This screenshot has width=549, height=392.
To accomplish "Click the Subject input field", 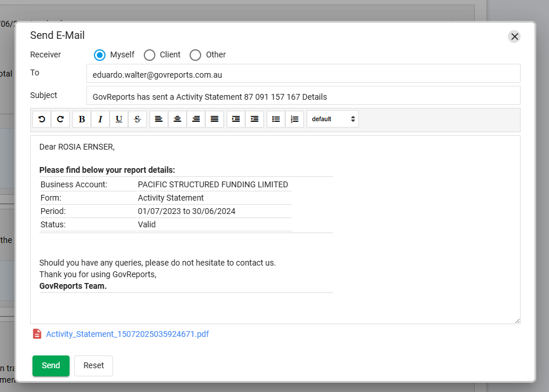I will (303, 96).
